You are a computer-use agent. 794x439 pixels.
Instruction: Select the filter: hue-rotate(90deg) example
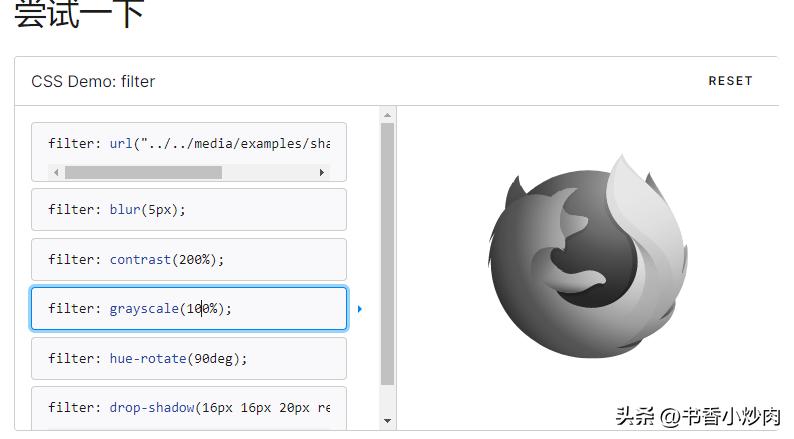tap(188, 358)
